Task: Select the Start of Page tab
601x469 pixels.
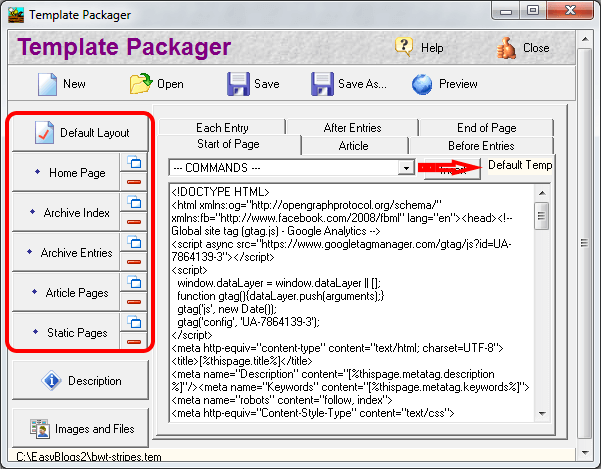Action: pos(229,144)
